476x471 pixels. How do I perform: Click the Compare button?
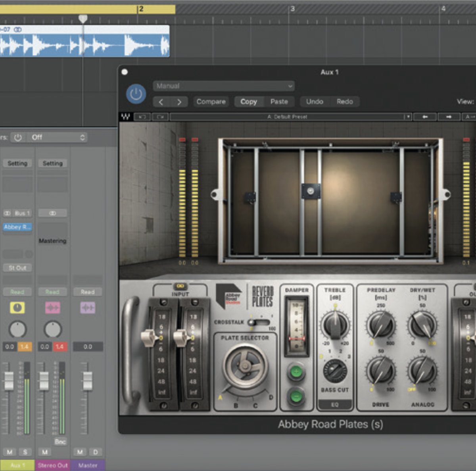coord(211,102)
